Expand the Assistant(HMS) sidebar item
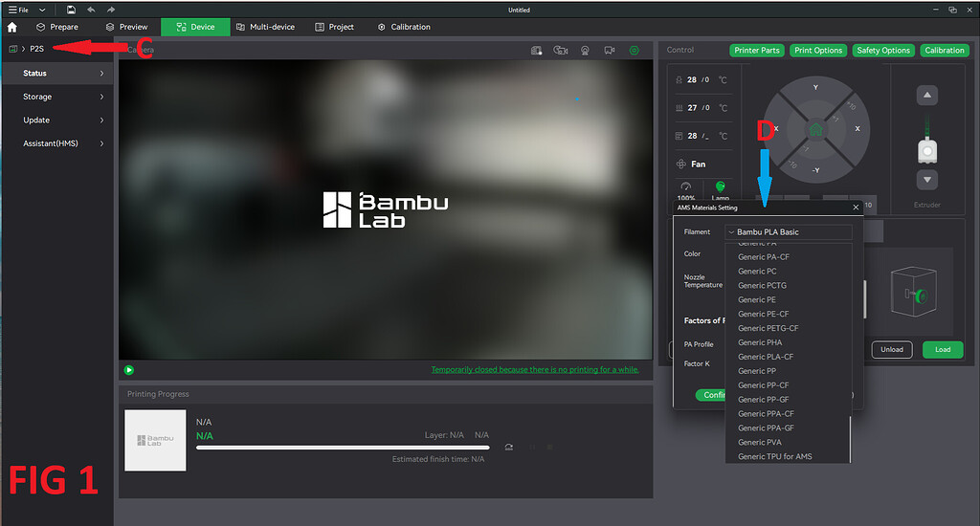Viewport: 980px width, 526px height. 58,143
